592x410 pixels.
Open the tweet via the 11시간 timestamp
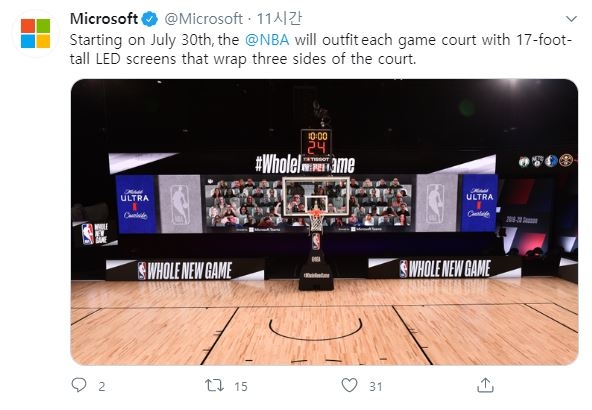pyautogui.click(x=279, y=18)
